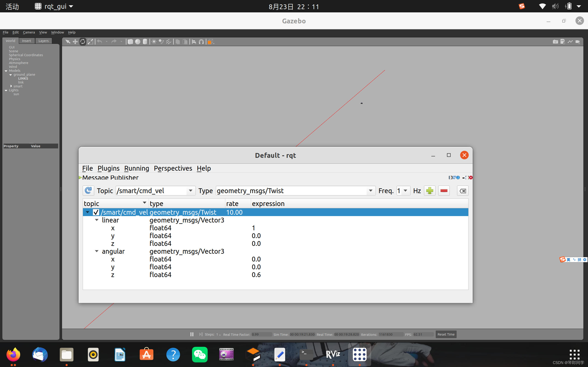This screenshot has height=367, width=588.
Task: Insert a sphere shape
Action: tap(138, 42)
